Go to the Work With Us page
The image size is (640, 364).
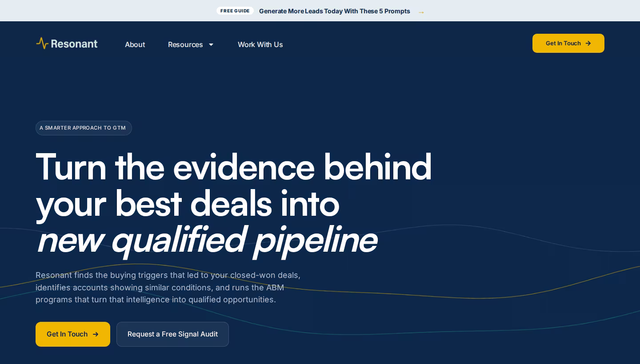pos(260,44)
